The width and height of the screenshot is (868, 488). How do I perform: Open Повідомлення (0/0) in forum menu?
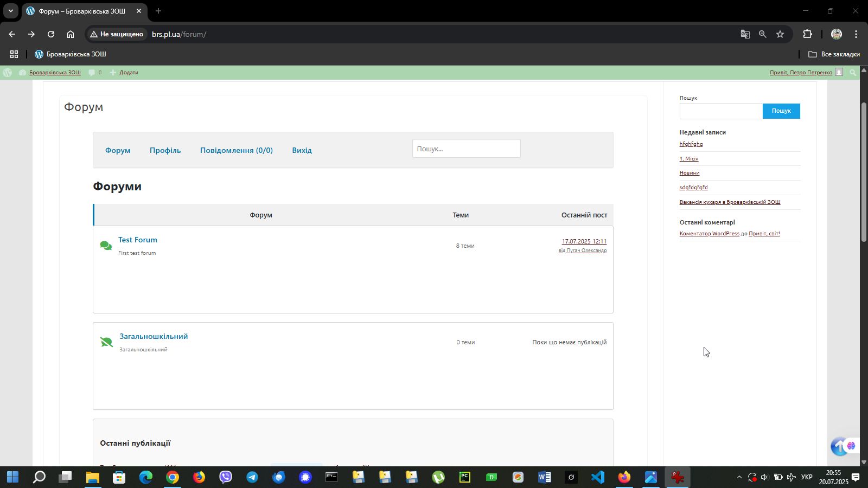click(x=236, y=150)
